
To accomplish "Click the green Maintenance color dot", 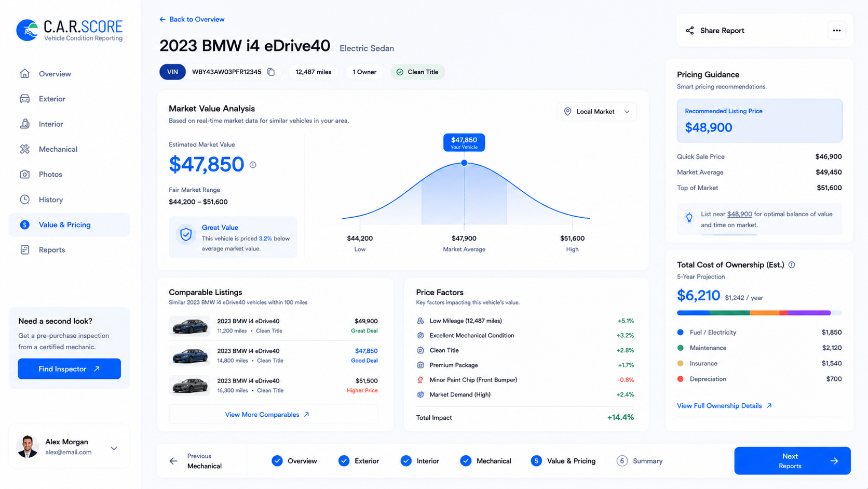I will point(681,348).
